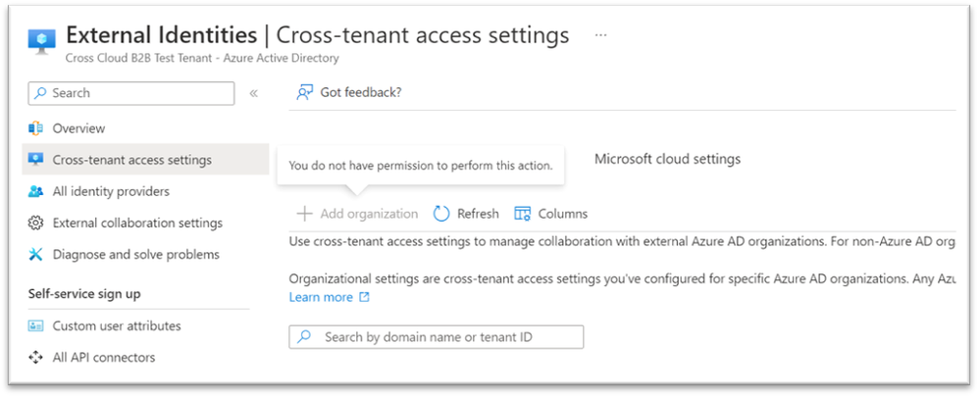Click the Got feedback person icon
This screenshot has width=980, height=397.
[304, 93]
